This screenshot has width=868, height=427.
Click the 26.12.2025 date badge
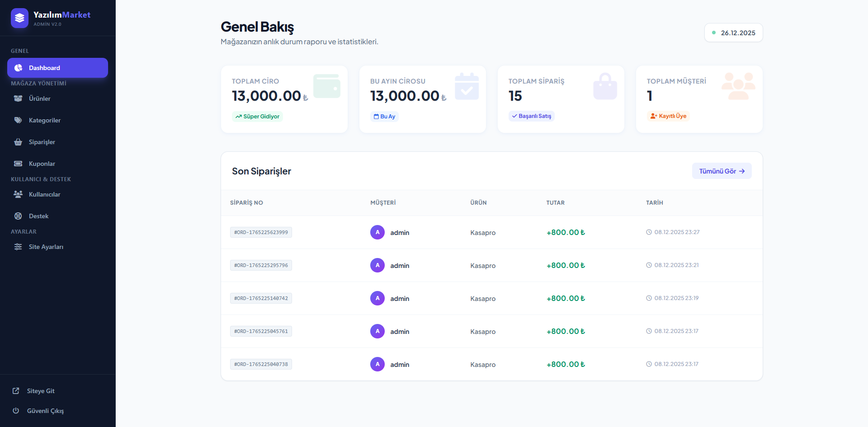click(x=733, y=33)
